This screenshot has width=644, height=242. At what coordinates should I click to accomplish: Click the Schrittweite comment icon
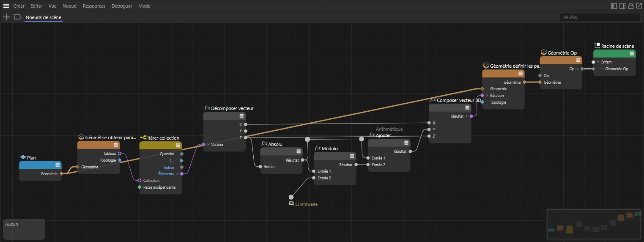pyautogui.click(x=291, y=204)
